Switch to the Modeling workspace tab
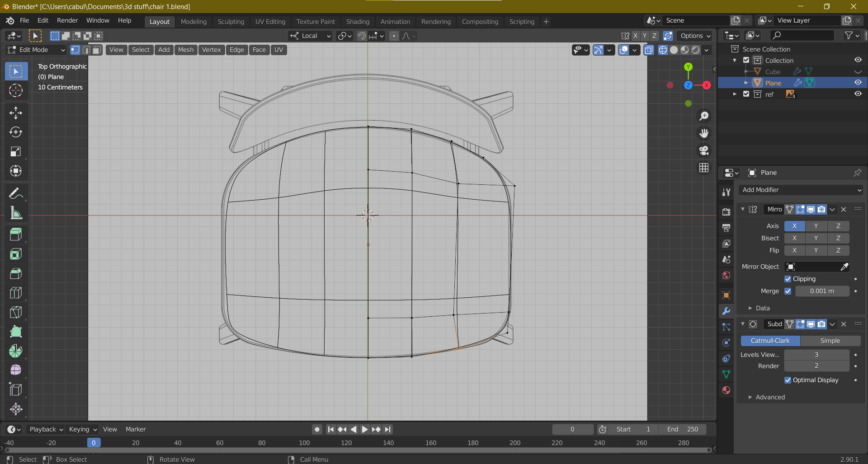 pyautogui.click(x=193, y=22)
